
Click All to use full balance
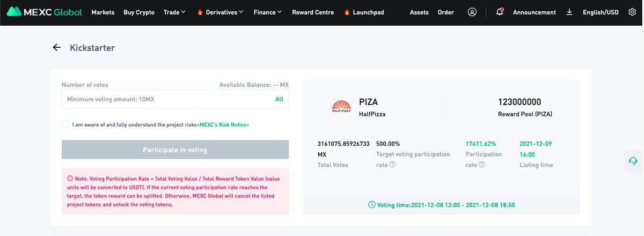coord(279,99)
